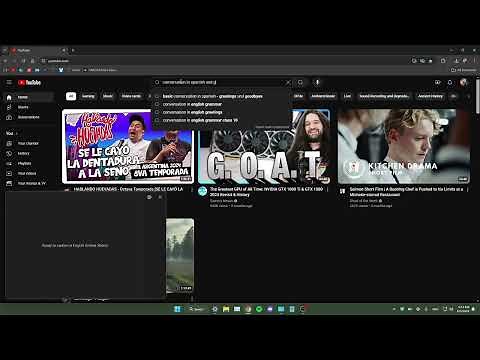Choose suggestion 'conversation in english grammar'

(220, 104)
